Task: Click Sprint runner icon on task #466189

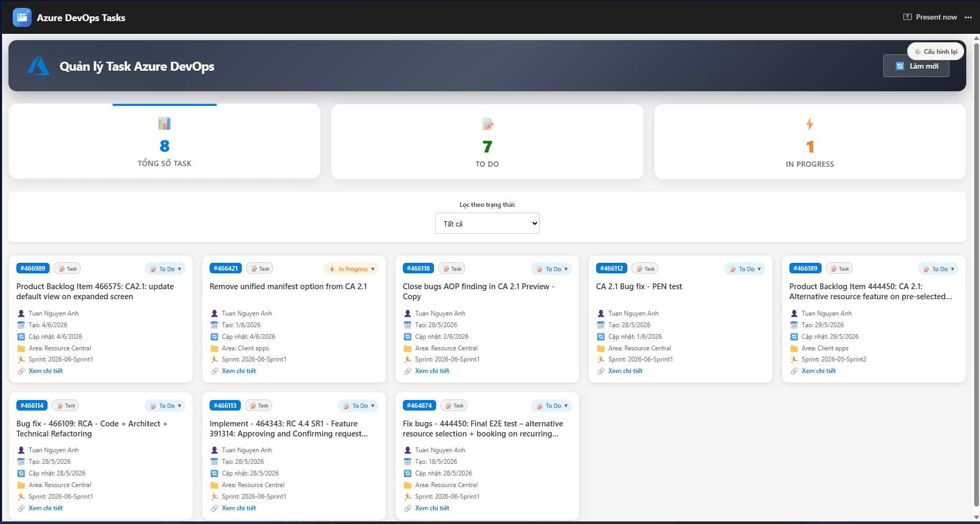Action: coord(794,359)
